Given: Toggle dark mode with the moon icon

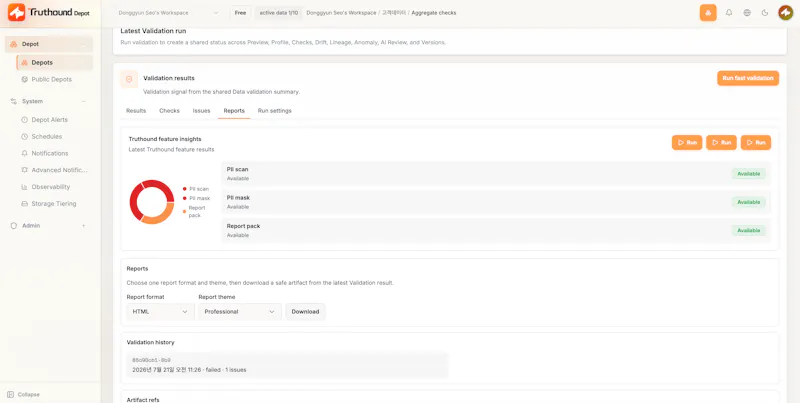Looking at the screenshot, I should (x=765, y=13).
